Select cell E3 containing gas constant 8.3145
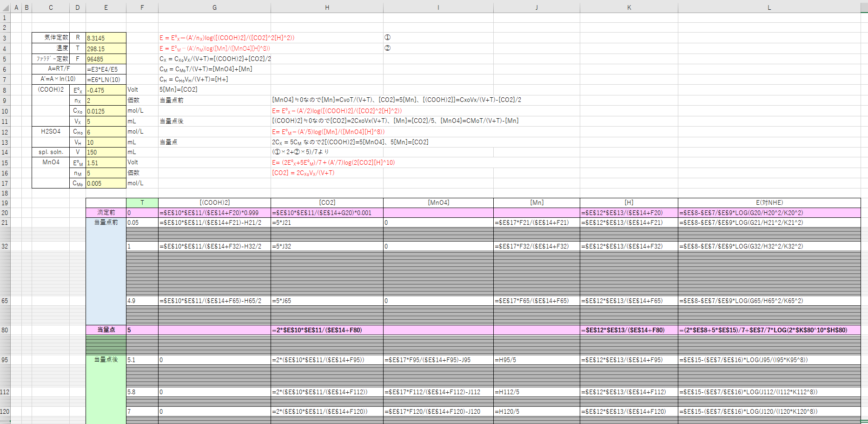The height and width of the screenshot is (424, 868). click(x=106, y=38)
